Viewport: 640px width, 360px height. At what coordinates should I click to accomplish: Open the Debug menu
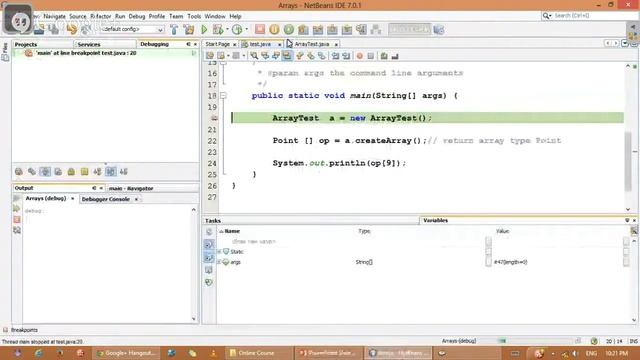(137, 16)
